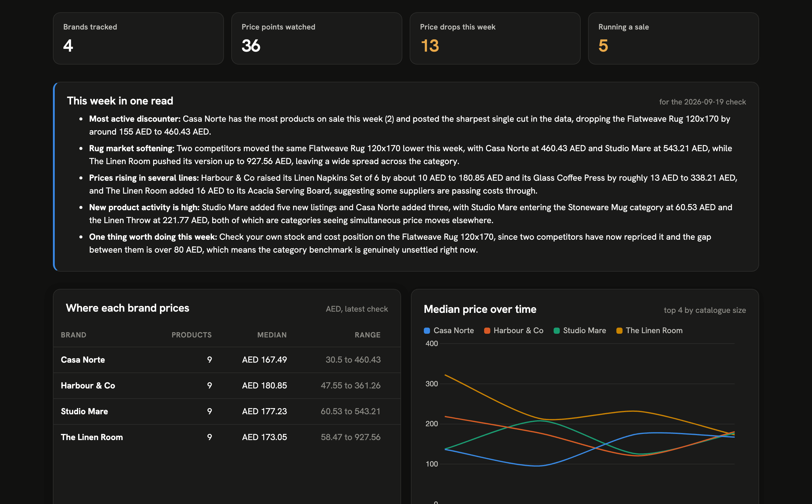Click range 58.47 to 927.56
The height and width of the screenshot is (504, 812).
pos(351,437)
